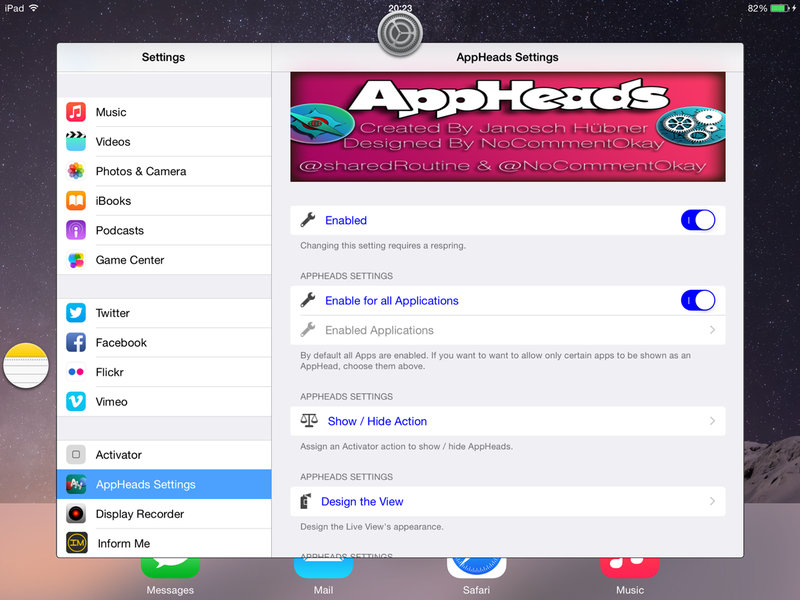The image size is (800, 600).
Task: Tap the Facebook icon in sidebar
Action: click(76, 342)
